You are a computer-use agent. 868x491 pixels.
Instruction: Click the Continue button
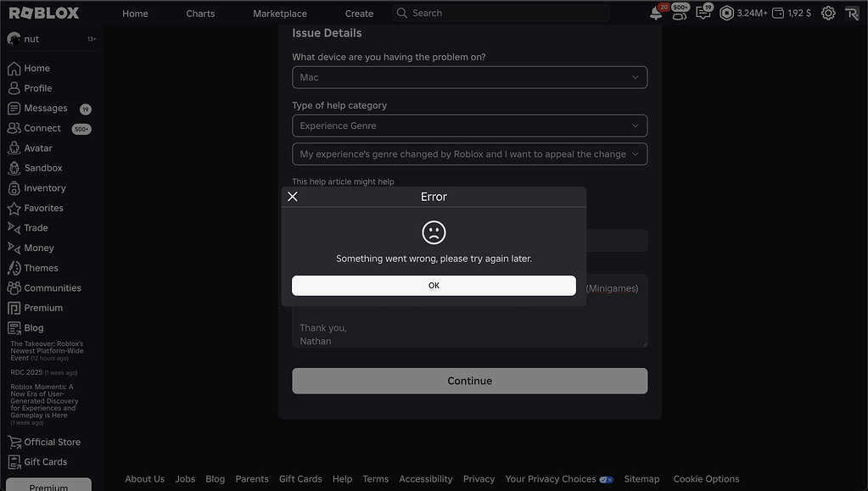coord(469,381)
